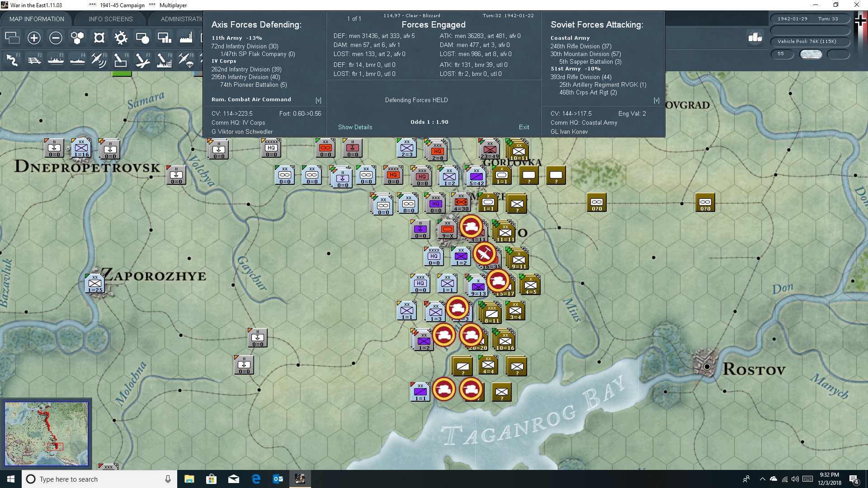Click the zoom in plus icon
This screenshot has width=868, height=488.
tap(34, 38)
